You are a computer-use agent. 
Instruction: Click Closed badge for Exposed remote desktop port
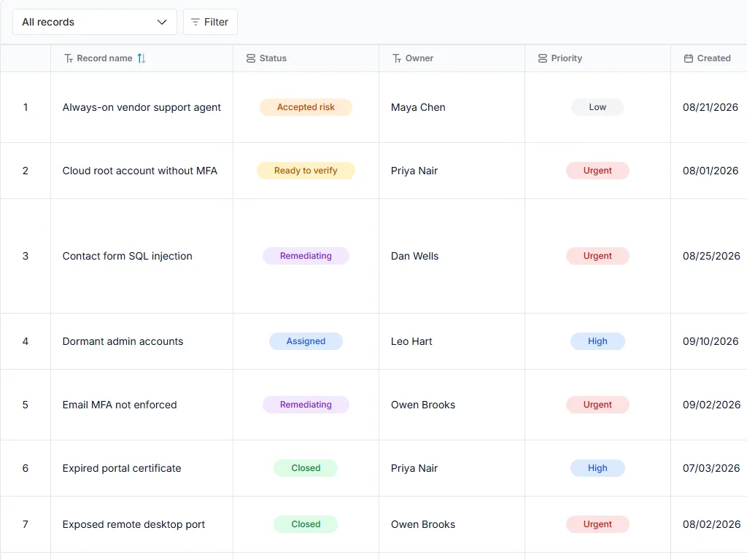point(306,524)
